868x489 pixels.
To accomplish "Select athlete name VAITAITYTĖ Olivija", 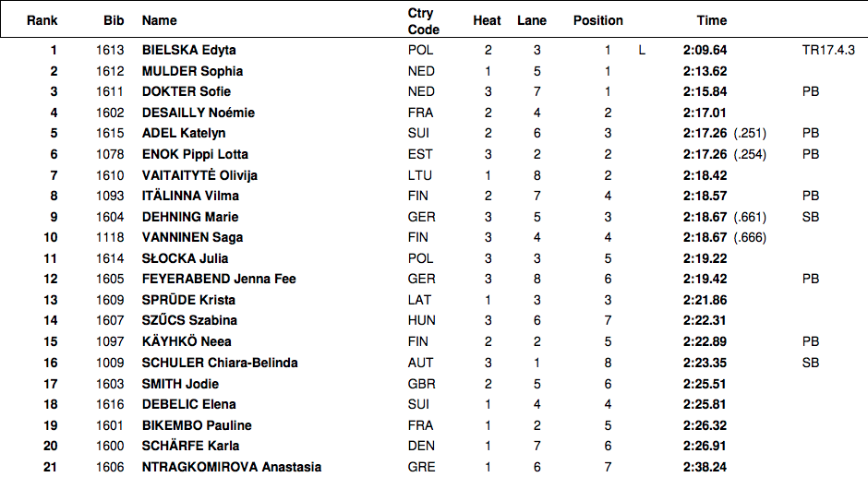I will coord(200,175).
